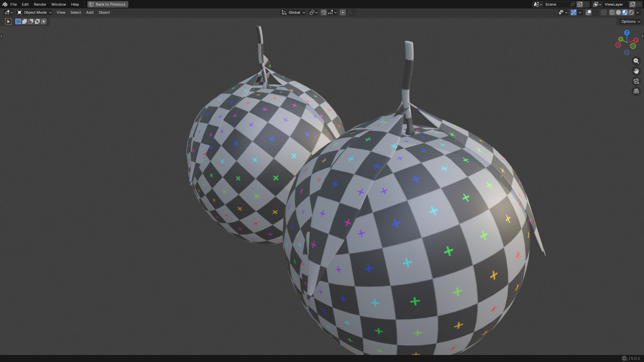Viewport: 644px width, 362px height.
Task: Toggle the show gizmo button
Action: coord(574,12)
